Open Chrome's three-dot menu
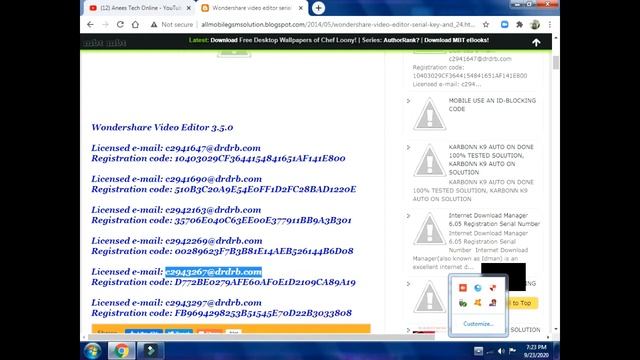640x360 pixels. click(x=550, y=24)
